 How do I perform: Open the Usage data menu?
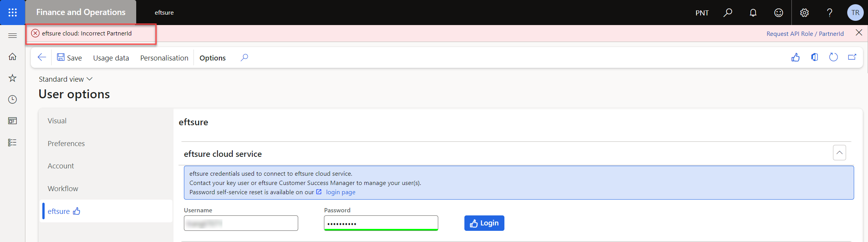tap(111, 58)
